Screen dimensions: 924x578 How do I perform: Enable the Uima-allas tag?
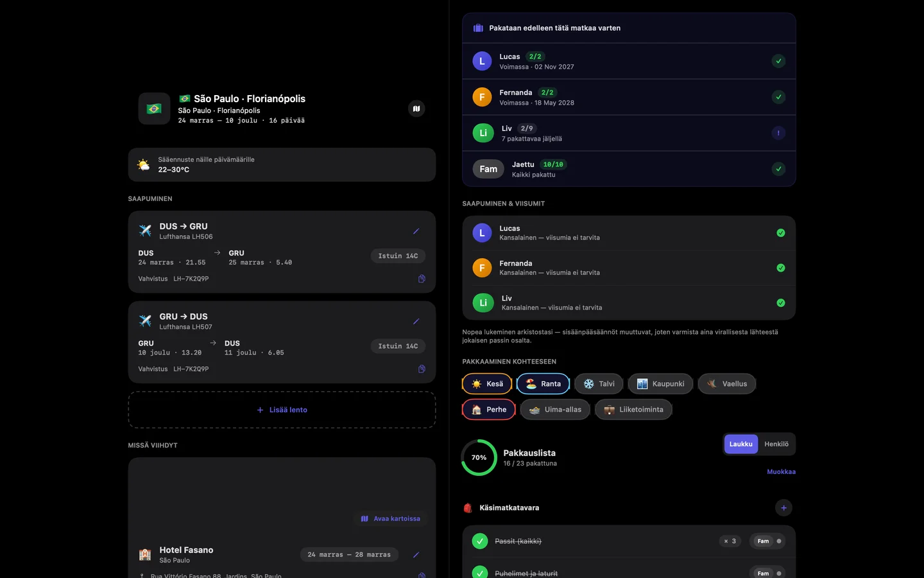[555, 410]
